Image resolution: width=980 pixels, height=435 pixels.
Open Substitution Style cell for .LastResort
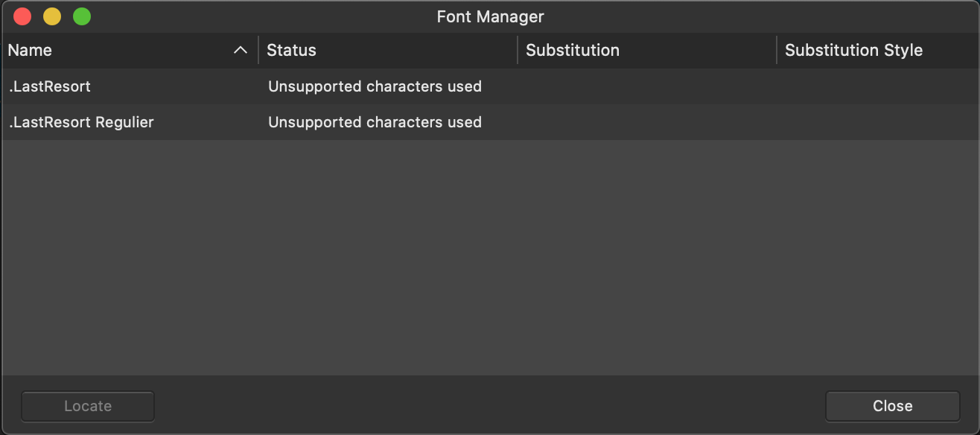(x=878, y=86)
